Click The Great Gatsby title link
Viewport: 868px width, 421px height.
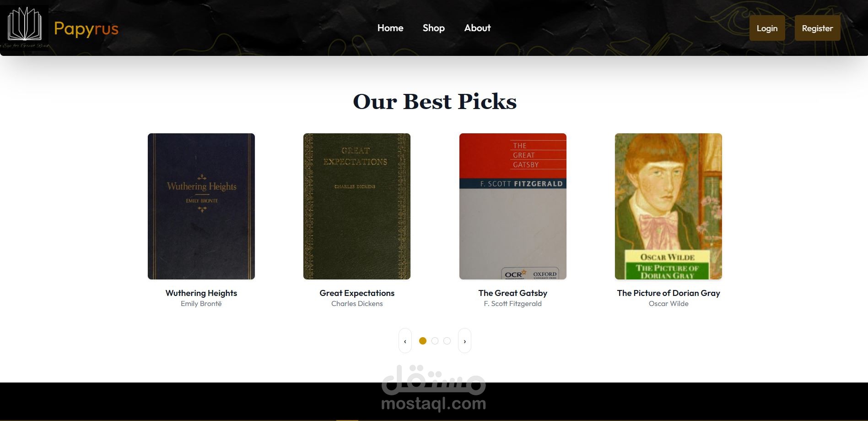pyautogui.click(x=513, y=293)
